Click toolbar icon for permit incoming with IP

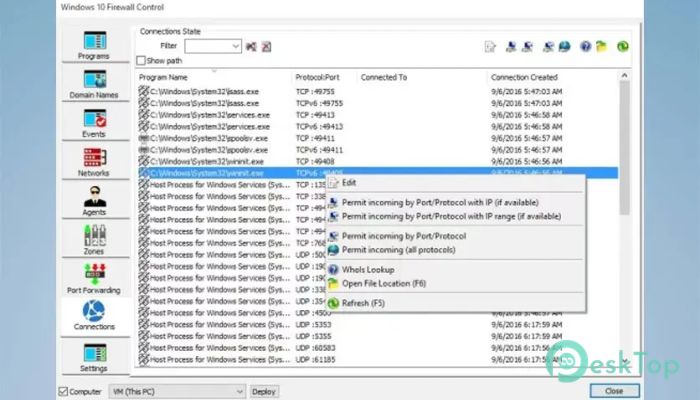click(x=511, y=46)
